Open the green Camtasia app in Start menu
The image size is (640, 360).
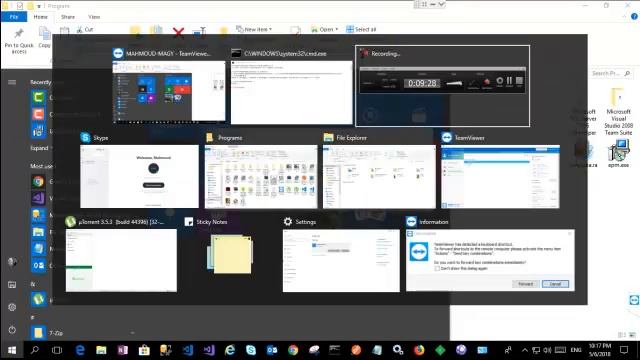38,97
